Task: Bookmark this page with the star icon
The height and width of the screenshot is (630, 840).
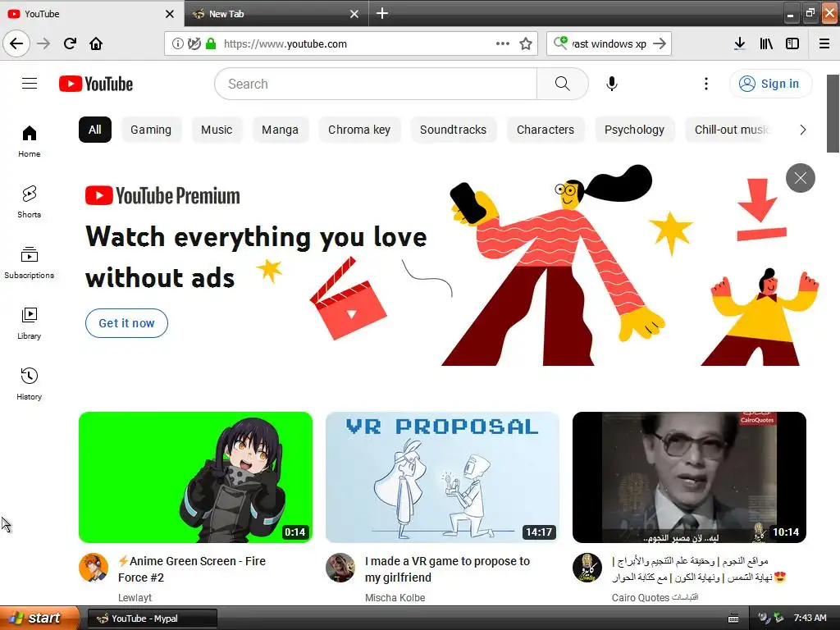Action: click(526, 43)
